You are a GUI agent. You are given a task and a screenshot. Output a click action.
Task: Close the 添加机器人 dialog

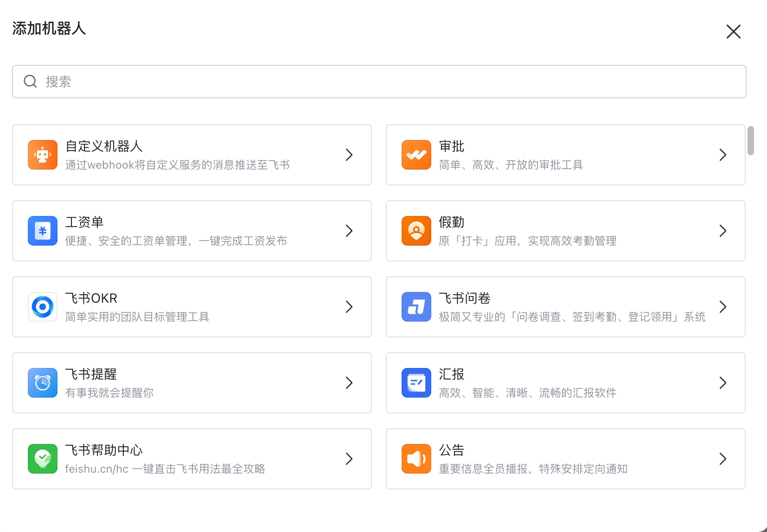click(734, 32)
